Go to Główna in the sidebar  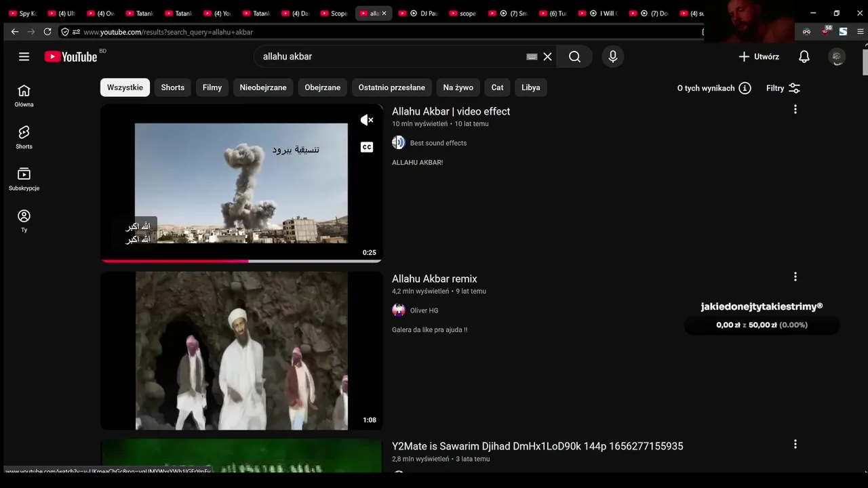click(24, 96)
